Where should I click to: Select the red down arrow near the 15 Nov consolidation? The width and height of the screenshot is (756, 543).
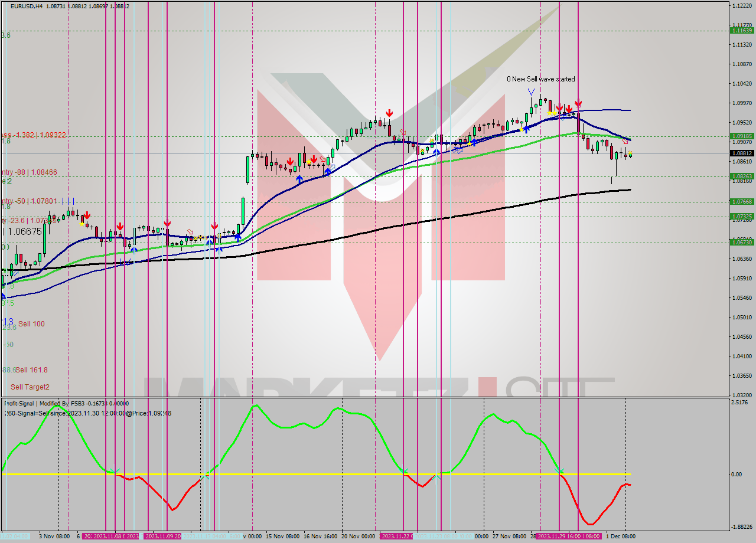click(291, 161)
